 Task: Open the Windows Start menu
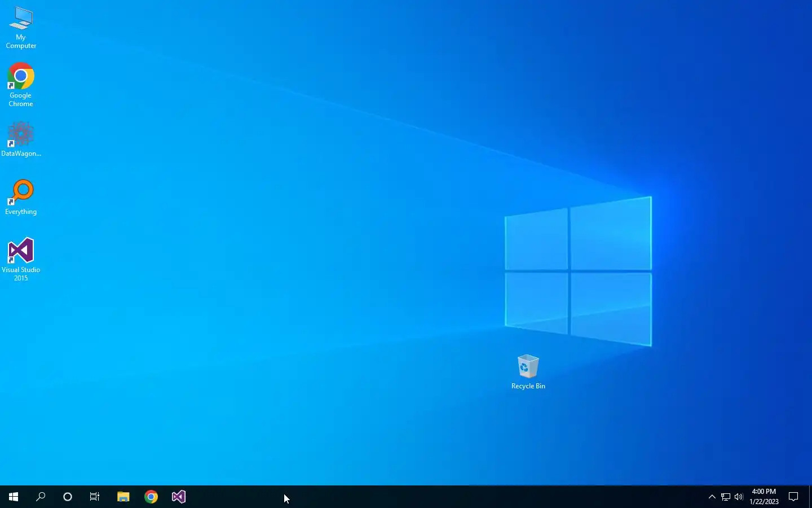(x=14, y=497)
